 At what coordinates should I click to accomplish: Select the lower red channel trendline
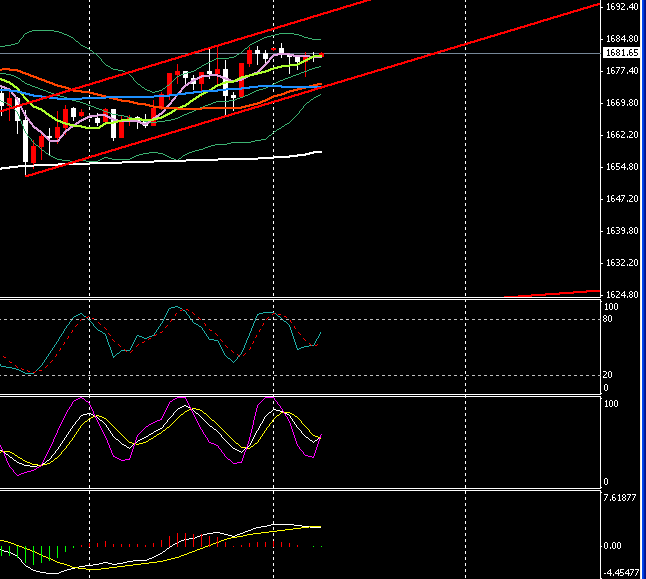pyautogui.click(x=450, y=53)
